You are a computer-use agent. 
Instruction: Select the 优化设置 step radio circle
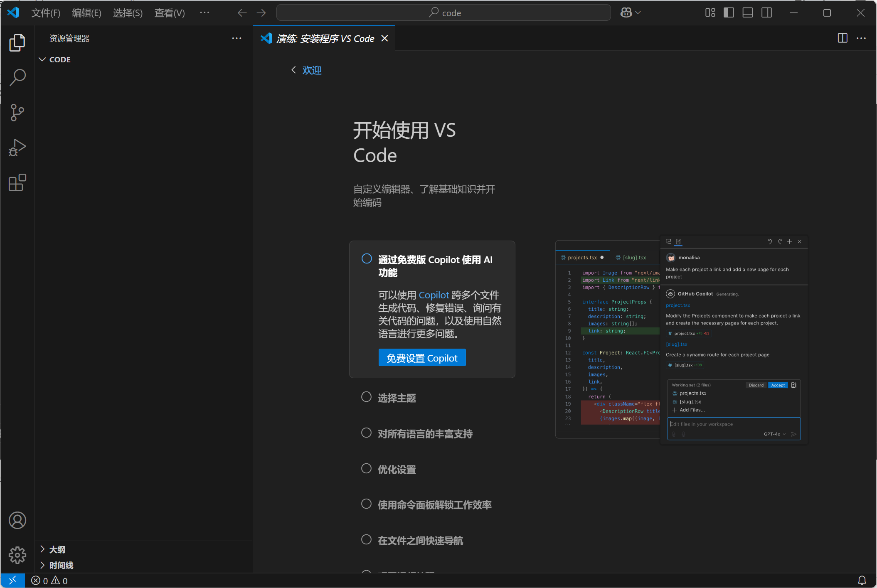(x=366, y=468)
